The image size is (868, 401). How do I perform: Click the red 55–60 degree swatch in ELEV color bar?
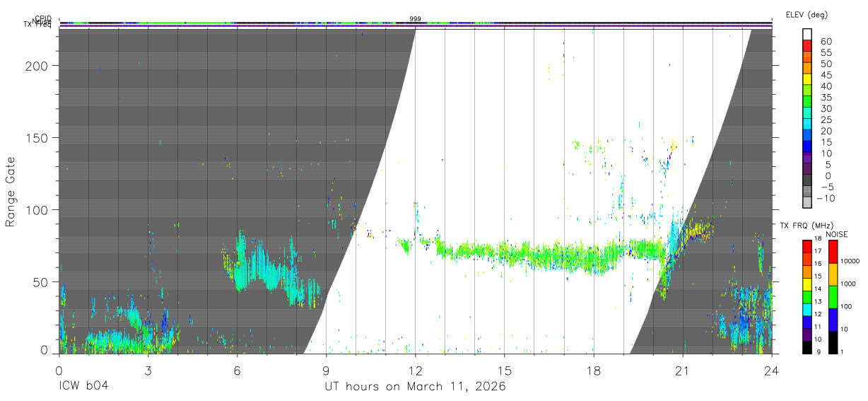(807, 45)
